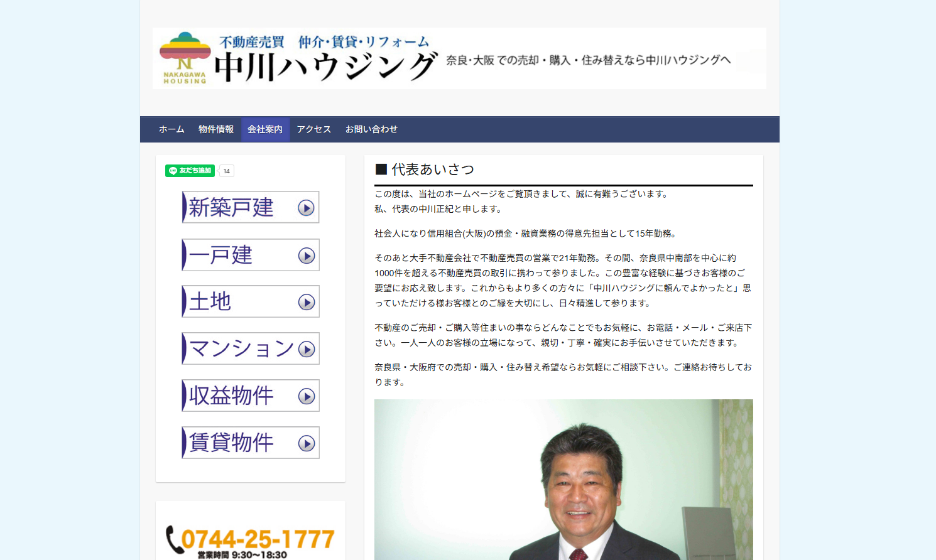The image size is (936, 560).
Task: Open the お問い合わせ contact page
Action: [371, 129]
